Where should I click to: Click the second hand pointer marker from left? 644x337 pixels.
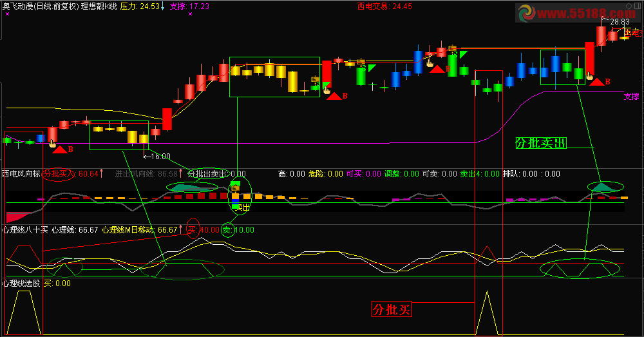pos(327,90)
